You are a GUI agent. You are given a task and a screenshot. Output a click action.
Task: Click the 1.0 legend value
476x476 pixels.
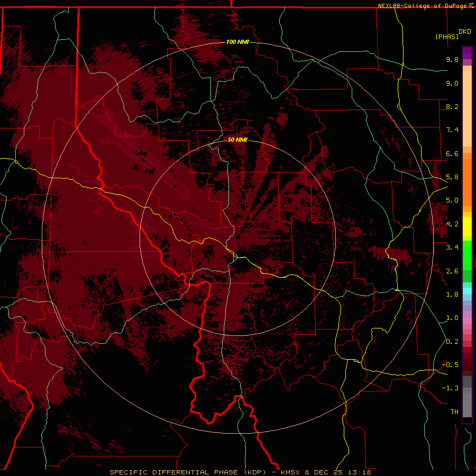pyautogui.click(x=452, y=318)
